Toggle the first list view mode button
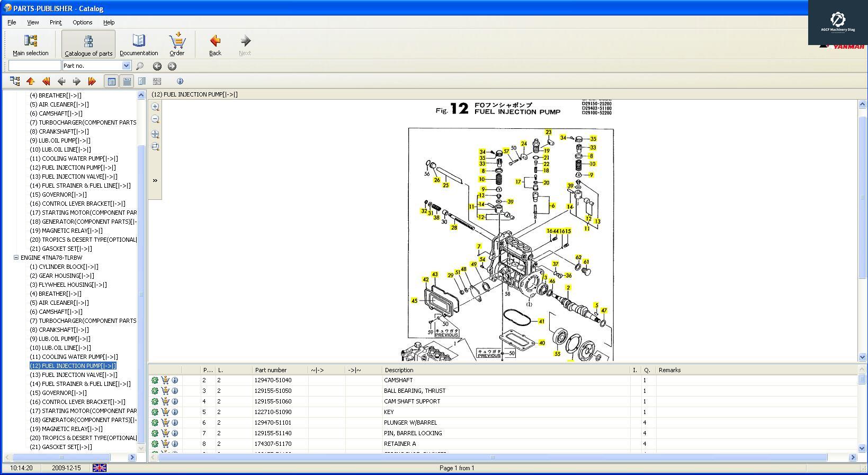The image size is (868, 475). 111,81
